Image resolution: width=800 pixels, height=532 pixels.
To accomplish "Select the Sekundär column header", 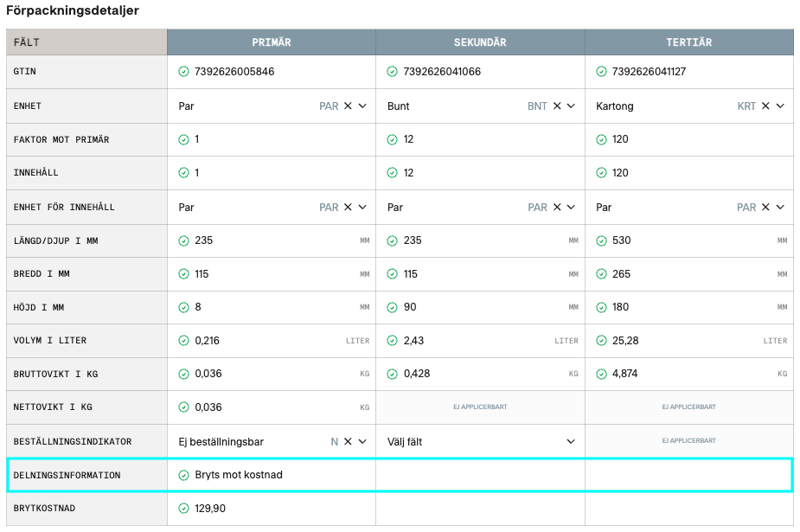I will click(x=480, y=42).
